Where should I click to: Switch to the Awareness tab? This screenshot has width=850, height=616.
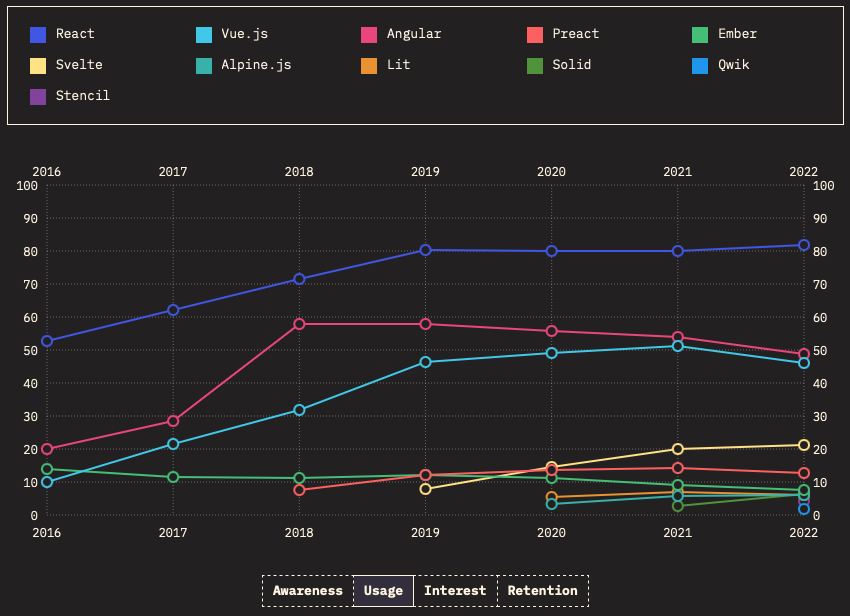point(307,591)
